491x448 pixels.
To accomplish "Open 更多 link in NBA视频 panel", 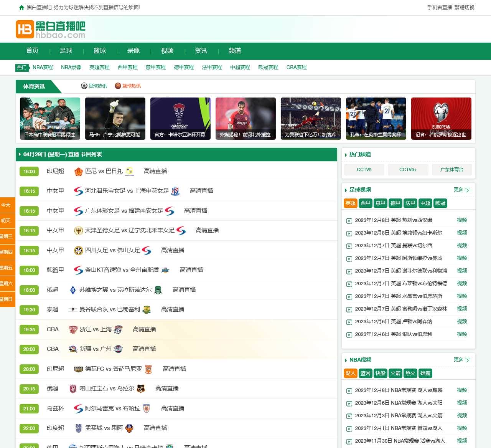I will click(x=462, y=360).
